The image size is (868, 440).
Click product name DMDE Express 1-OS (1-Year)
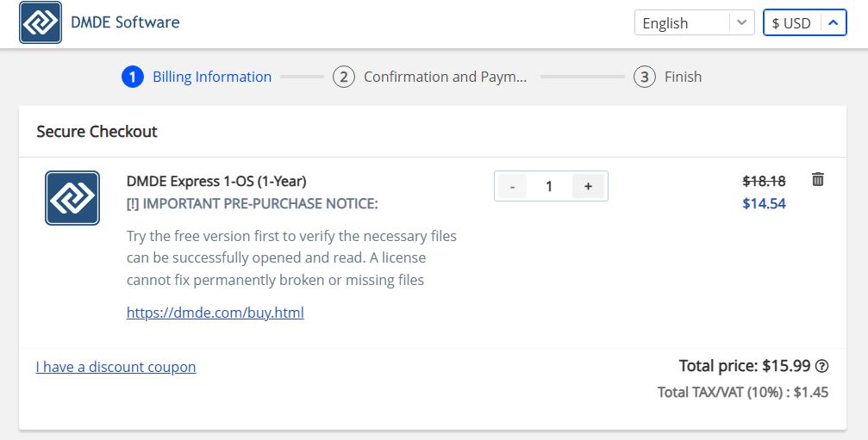pos(216,182)
